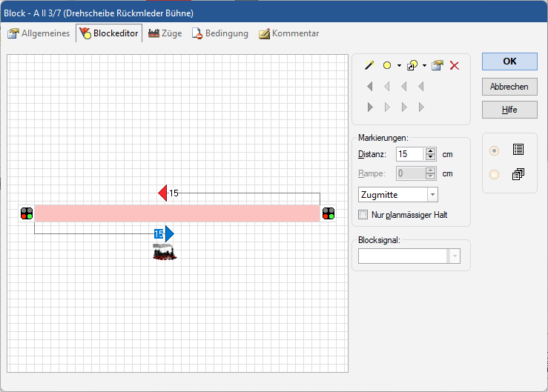Click the yellow circle indicator icon
Screen dimensions: 548x392
(x=387, y=66)
